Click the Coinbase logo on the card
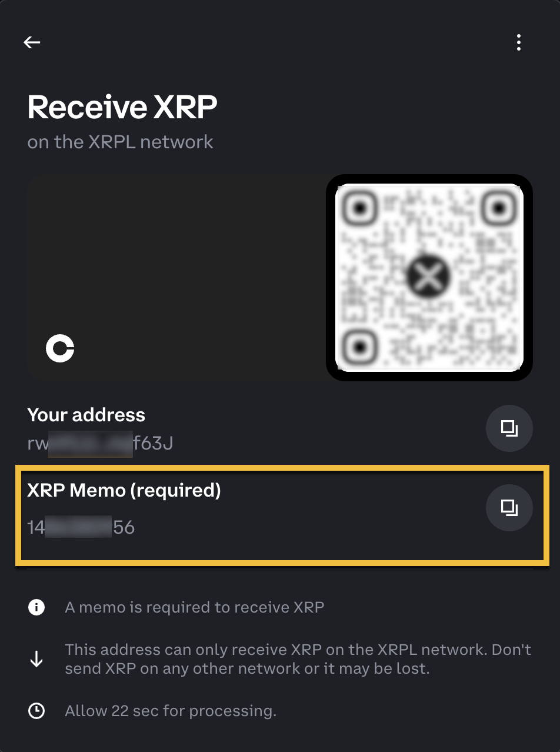 (60, 348)
